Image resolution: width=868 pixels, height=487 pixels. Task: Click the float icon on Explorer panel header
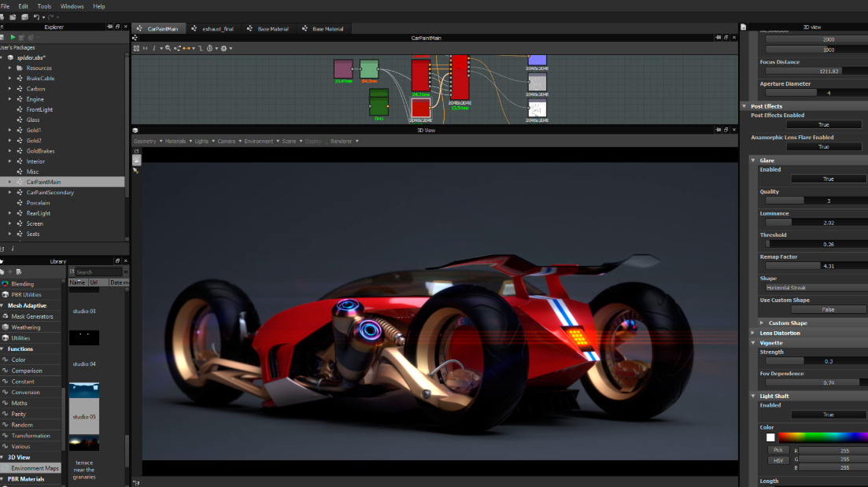[x=117, y=27]
